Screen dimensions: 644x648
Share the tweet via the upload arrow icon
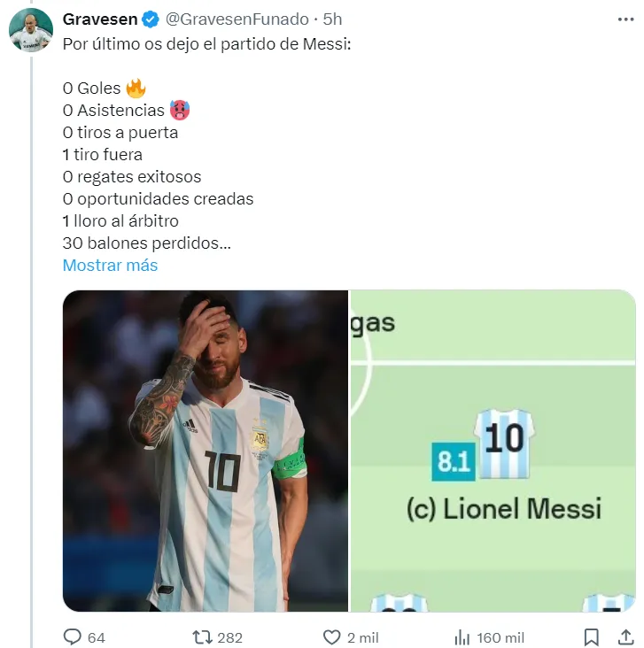tap(625, 636)
